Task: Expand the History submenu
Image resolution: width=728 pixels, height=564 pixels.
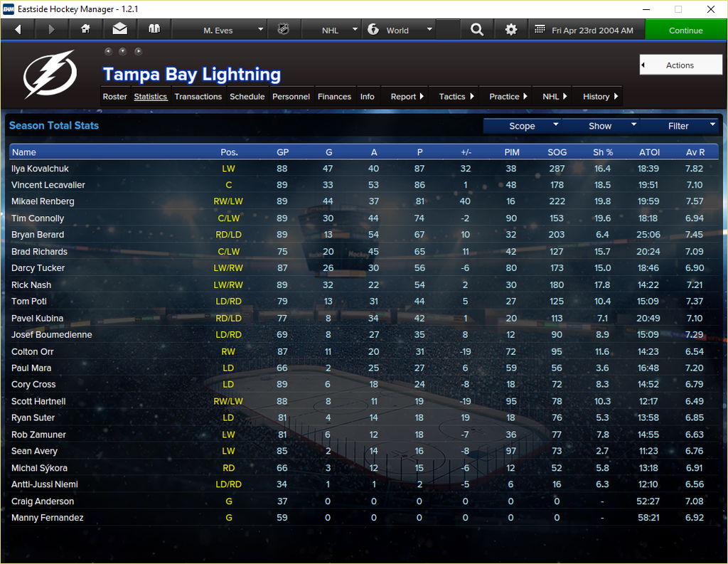Action: 599,97
